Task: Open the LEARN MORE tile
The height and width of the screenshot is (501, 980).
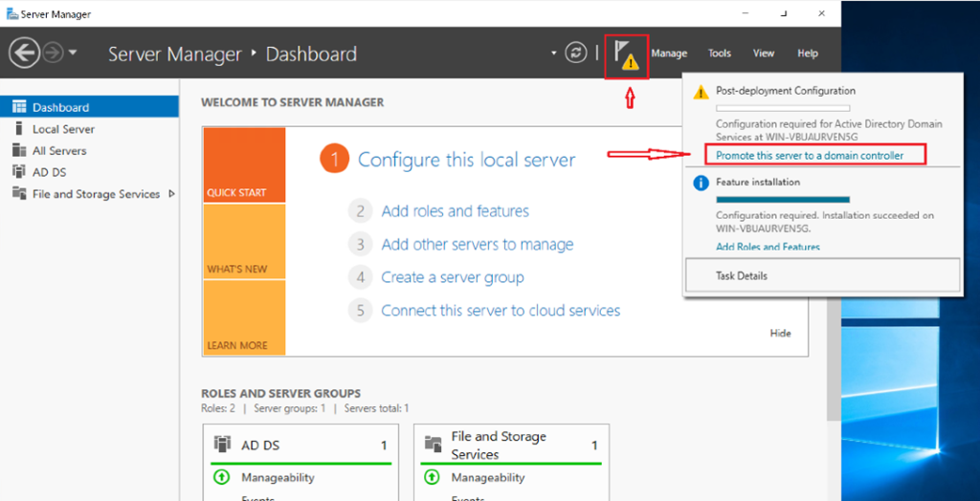Action: tap(244, 317)
